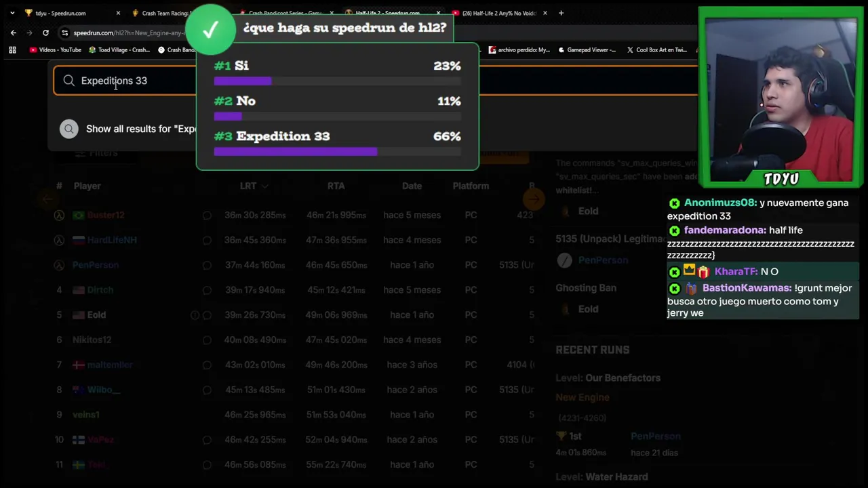868x488 pixels.
Task: Open the 45m 12s 421ms RTA time
Action: (336, 290)
